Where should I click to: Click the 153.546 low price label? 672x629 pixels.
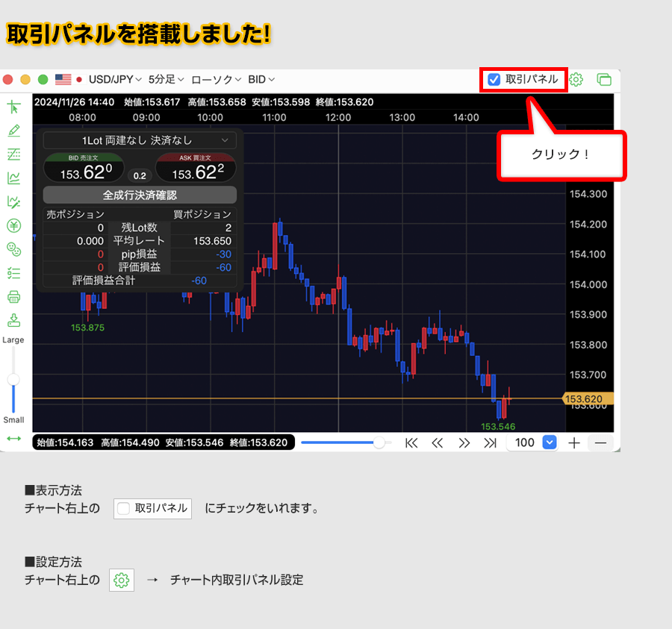(x=498, y=427)
